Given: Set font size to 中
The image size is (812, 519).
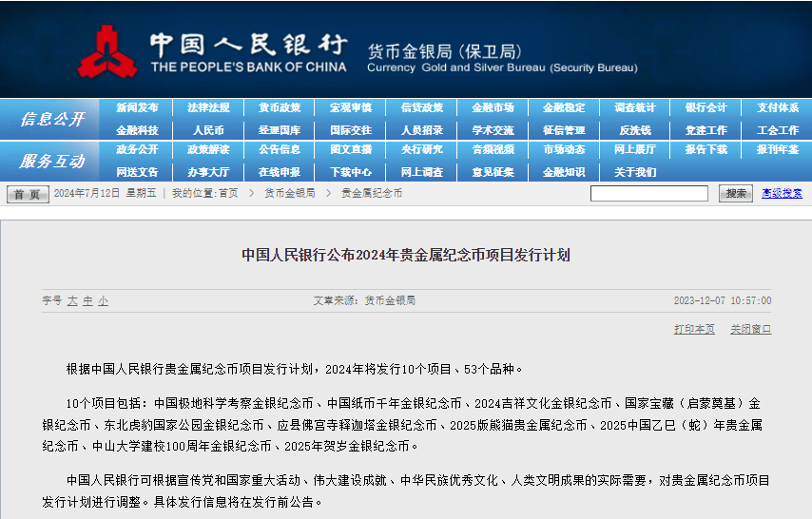Looking at the screenshot, I should click(88, 300).
